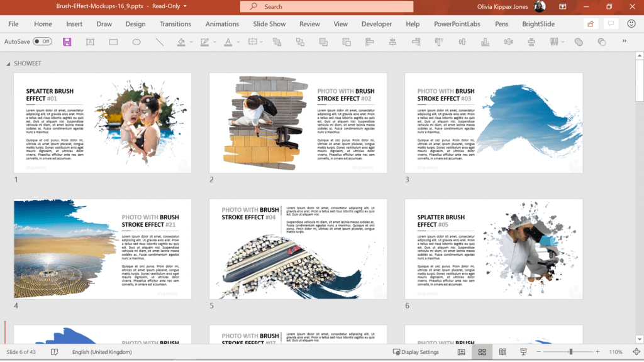
Task: Select the Splatter Brush Effect #05 slide thumbnail
Action: [493, 248]
